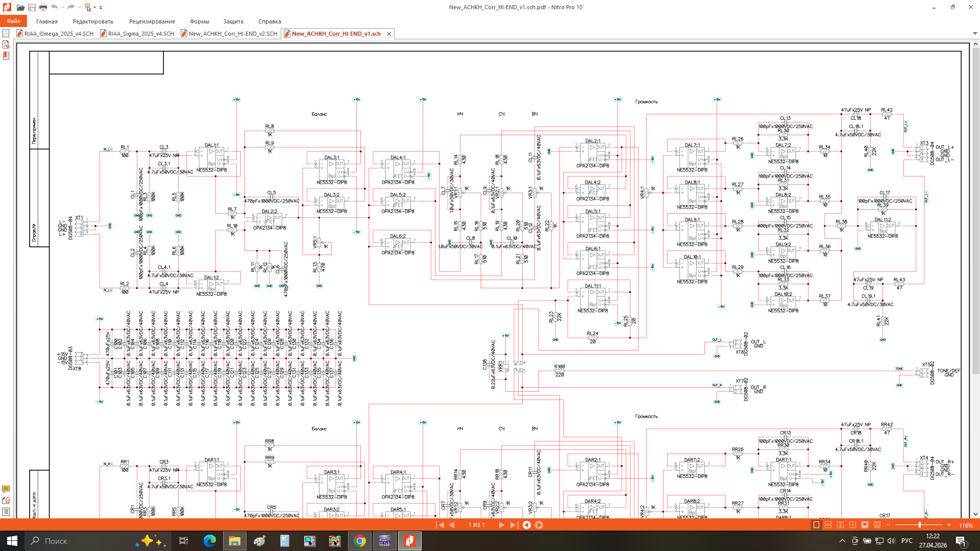Open the Pages panel in left sidebar
The image size is (980, 551).
(x=6, y=33)
